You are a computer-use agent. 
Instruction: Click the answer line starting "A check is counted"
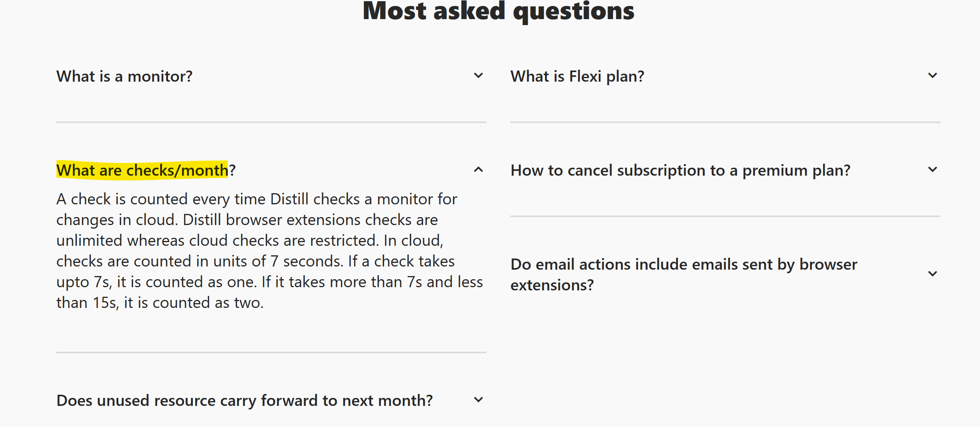(x=257, y=199)
